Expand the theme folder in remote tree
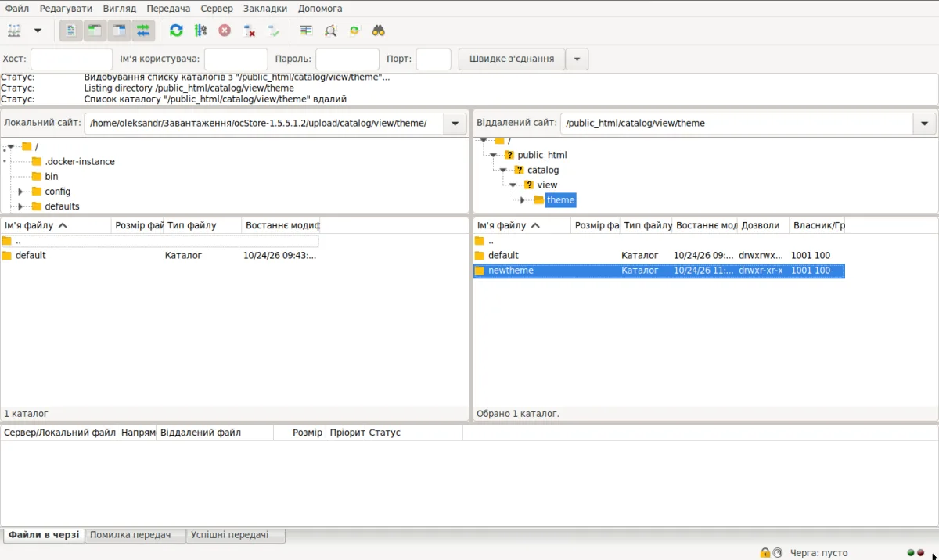This screenshot has height=560, width=939. pos(523,200)
